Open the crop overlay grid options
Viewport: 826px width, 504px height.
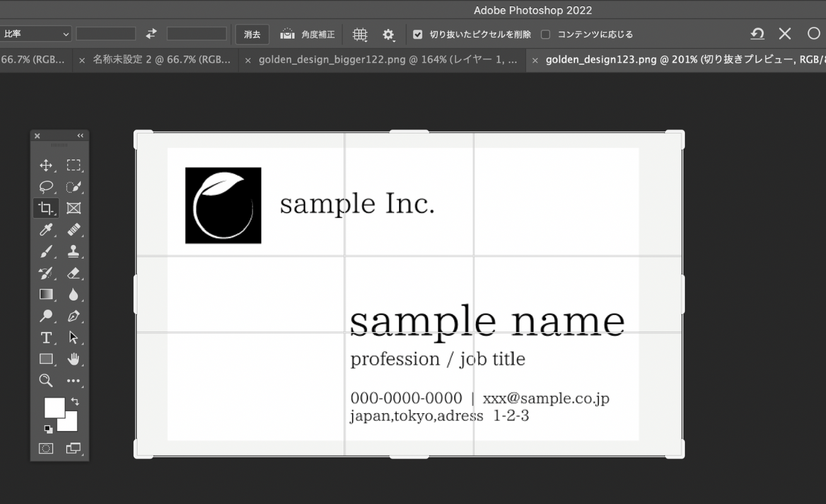[360, 35]
